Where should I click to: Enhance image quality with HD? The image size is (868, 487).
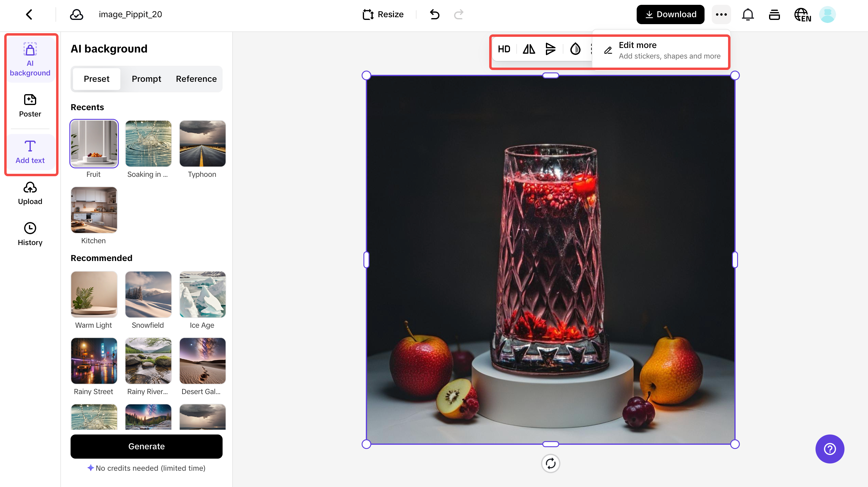pos(504,49)
